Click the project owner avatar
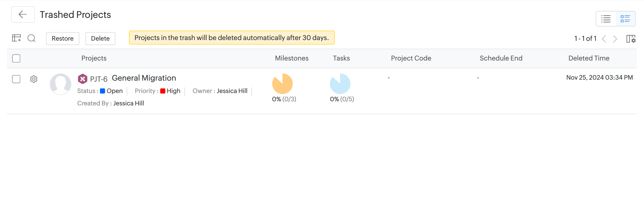 61,84
